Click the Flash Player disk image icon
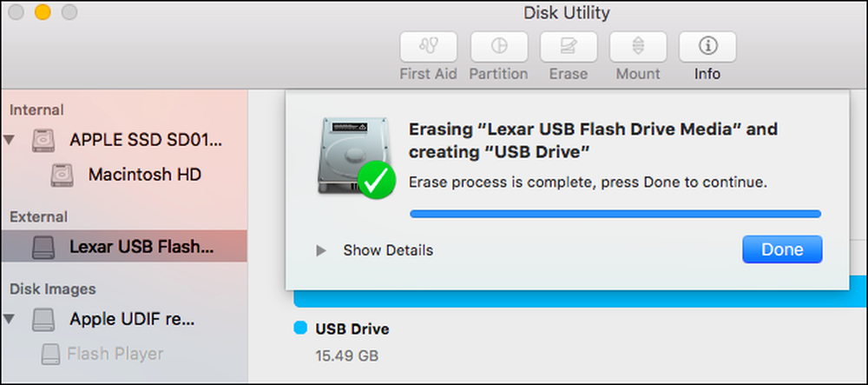 point(50,354)
